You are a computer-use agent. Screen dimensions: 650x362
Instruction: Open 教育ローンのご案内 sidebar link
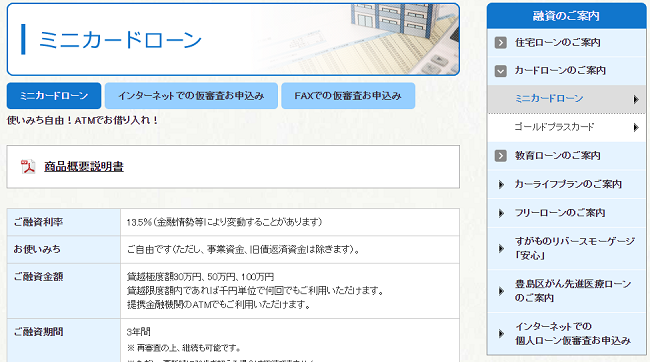click(x=558, y=155)
